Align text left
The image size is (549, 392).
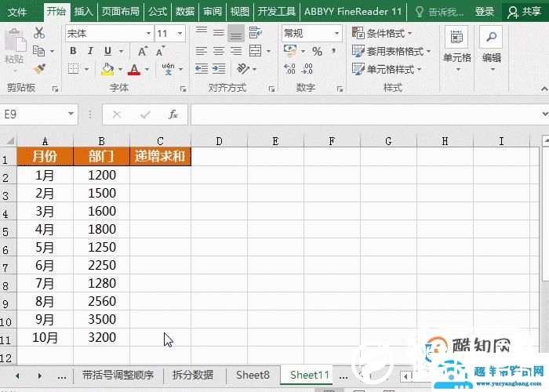[202, 51]
